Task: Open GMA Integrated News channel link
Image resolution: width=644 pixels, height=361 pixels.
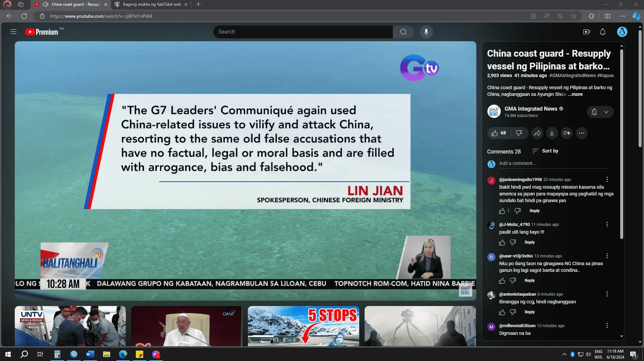Action: (531, 109)
